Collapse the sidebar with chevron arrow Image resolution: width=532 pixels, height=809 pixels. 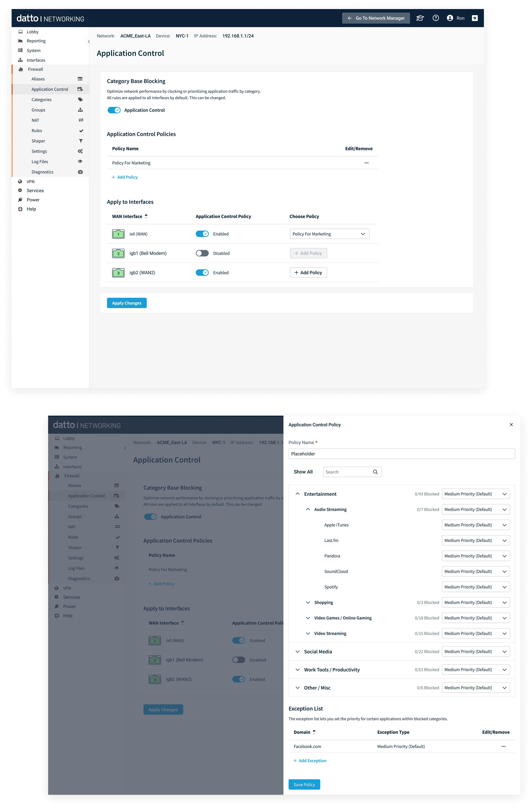(89, 41)
